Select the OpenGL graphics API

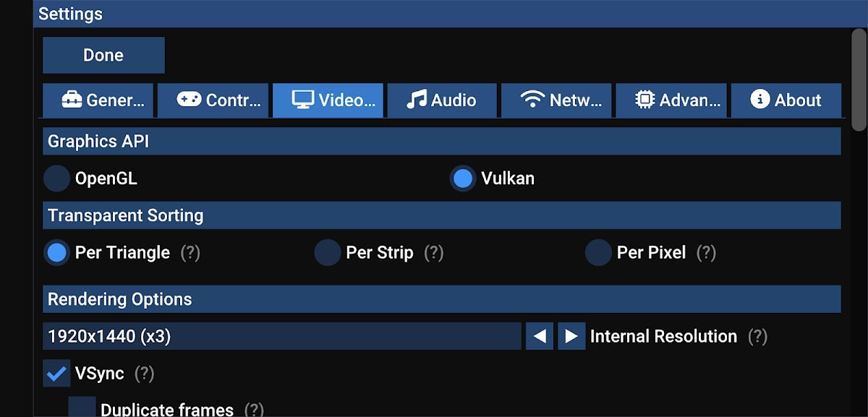pyautogui.click(x=56, y=179)
